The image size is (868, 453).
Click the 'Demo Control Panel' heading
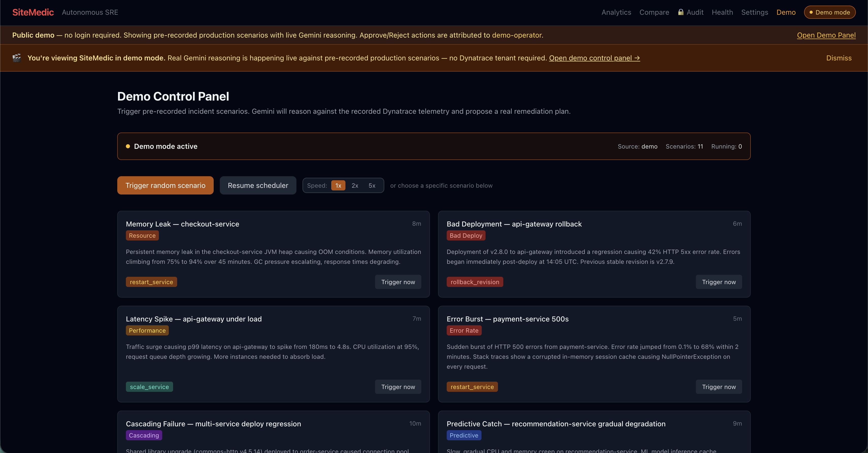pos(173,96)
